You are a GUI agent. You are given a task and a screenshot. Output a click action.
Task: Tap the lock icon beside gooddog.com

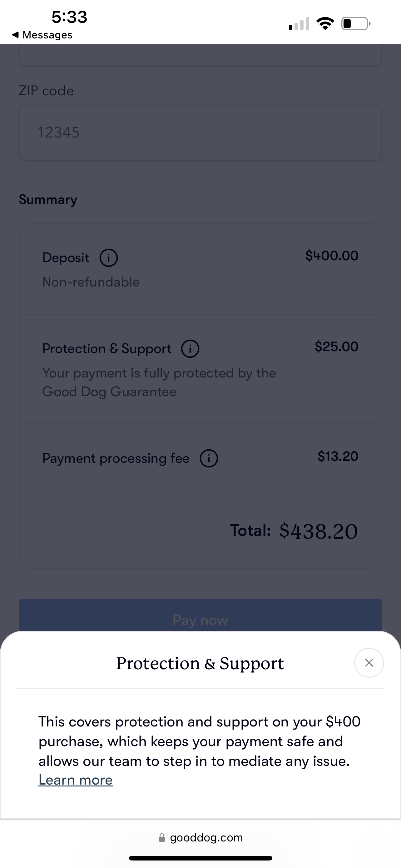click(x=162, y=838)
